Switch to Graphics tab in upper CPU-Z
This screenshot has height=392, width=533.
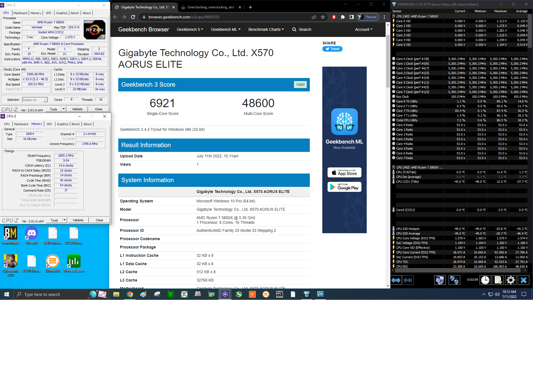(62, 13)
